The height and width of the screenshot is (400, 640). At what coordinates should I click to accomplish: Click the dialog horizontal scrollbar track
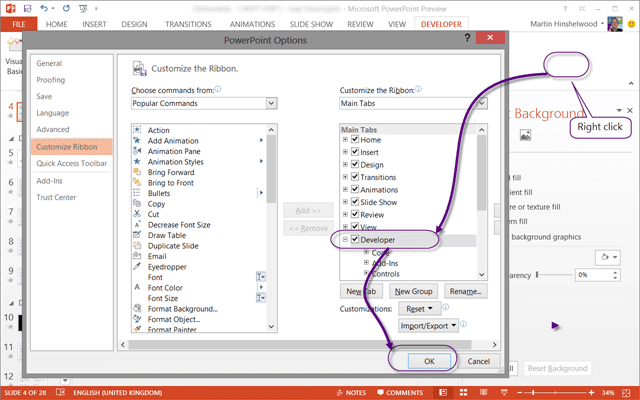click(308, 345)
